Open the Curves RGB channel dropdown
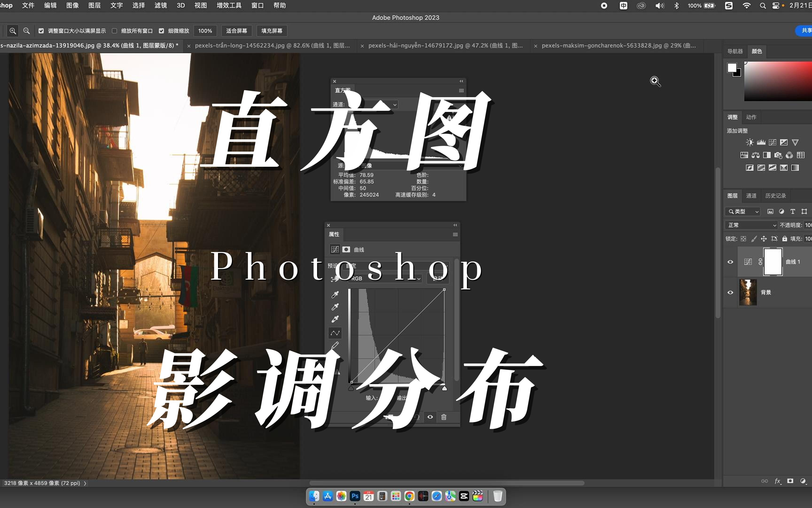Screen dimensions: 812x508 point(385,278)
